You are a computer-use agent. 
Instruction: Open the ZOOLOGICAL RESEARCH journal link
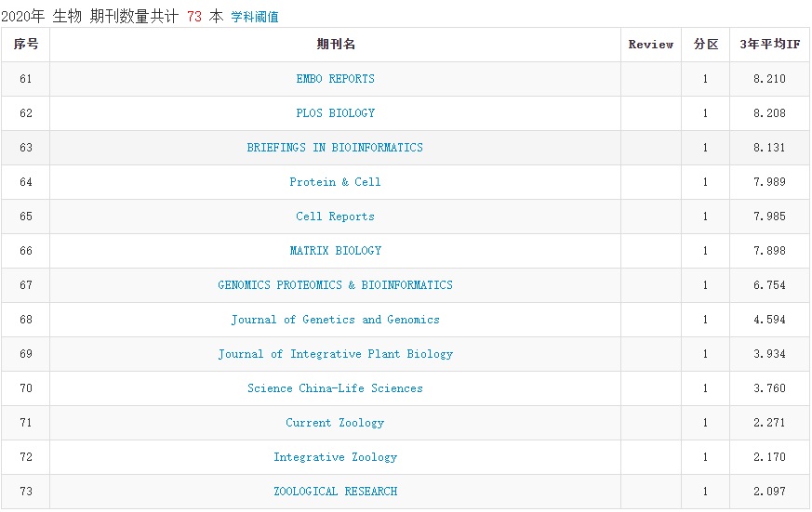point(335,492)
